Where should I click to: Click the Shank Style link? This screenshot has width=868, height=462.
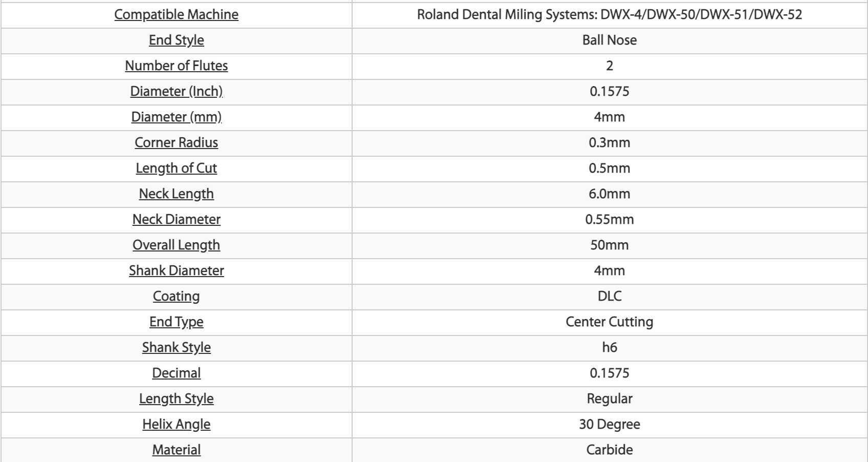(176, 347)
